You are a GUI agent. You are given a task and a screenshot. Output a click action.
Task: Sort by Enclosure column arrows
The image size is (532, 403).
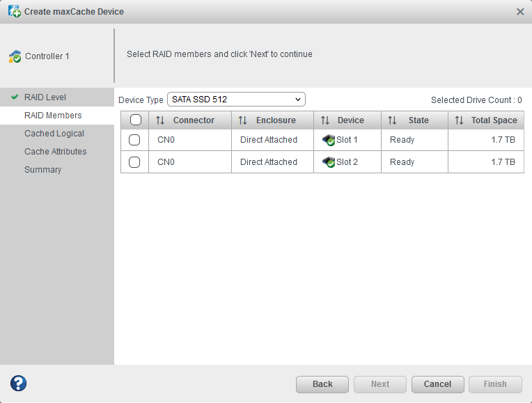[242, 120]
